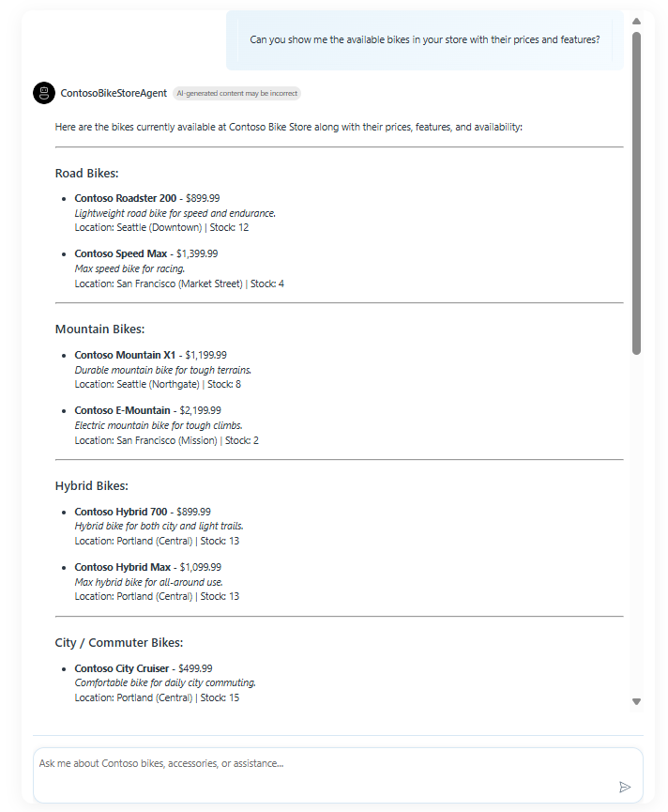The height and width of the screenshot is (812, 668).
Task: Pick the Contoso City Cruiser bike name
Action: coord(122,668)
